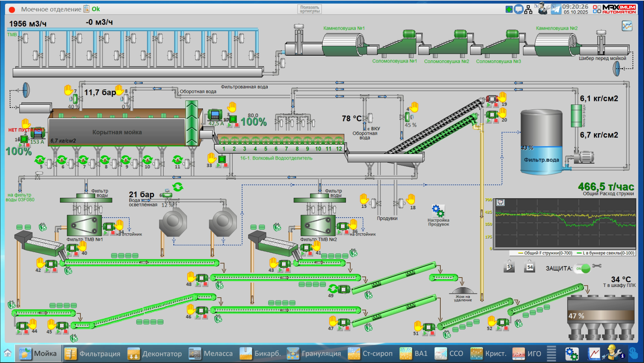Open settings gears icon in bottom bar
Screen dimensions: 644x363
point(571,354)
